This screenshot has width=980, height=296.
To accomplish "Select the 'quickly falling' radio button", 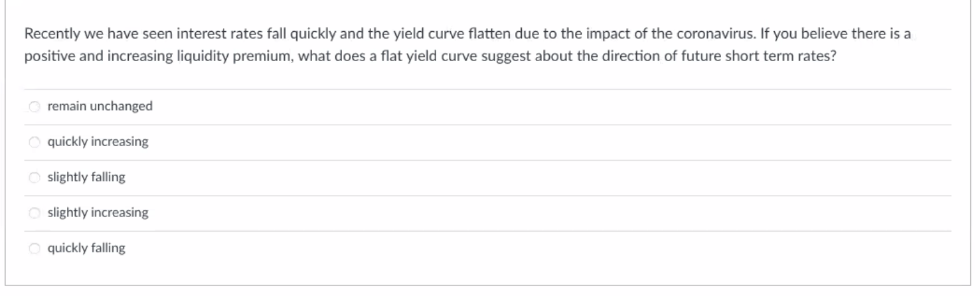I will [x=35, y=250].
